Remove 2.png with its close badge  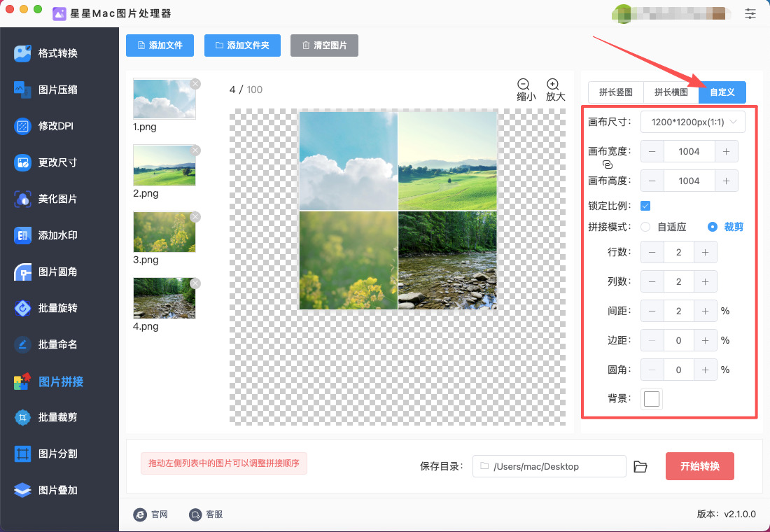pos(195,150)
